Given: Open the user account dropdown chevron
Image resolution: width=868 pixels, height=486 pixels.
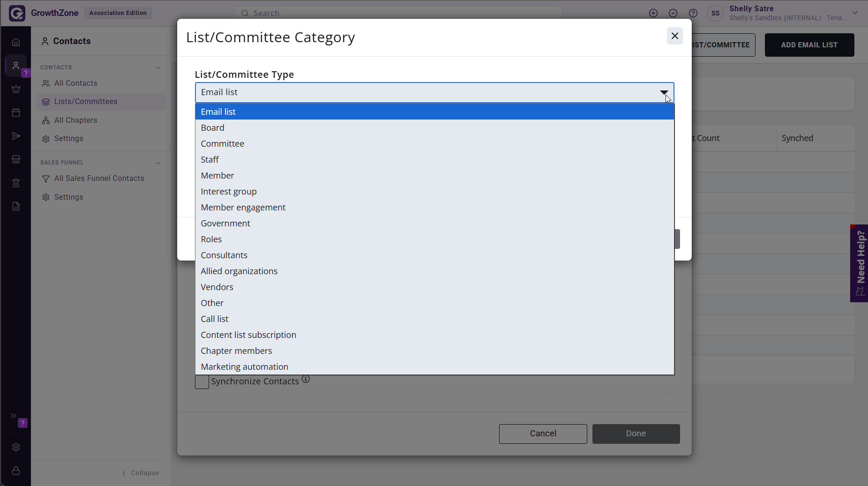Looking at the screenshot, I should 855,13.
